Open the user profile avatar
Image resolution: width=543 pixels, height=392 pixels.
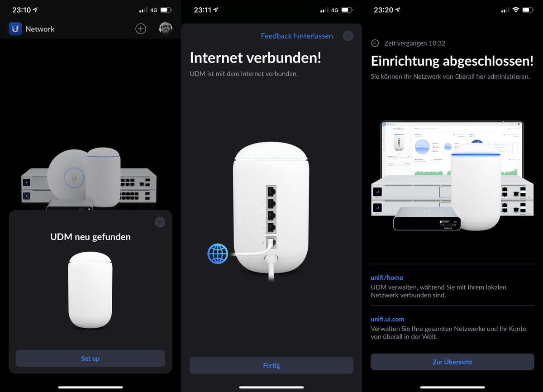tap(166, 29)
